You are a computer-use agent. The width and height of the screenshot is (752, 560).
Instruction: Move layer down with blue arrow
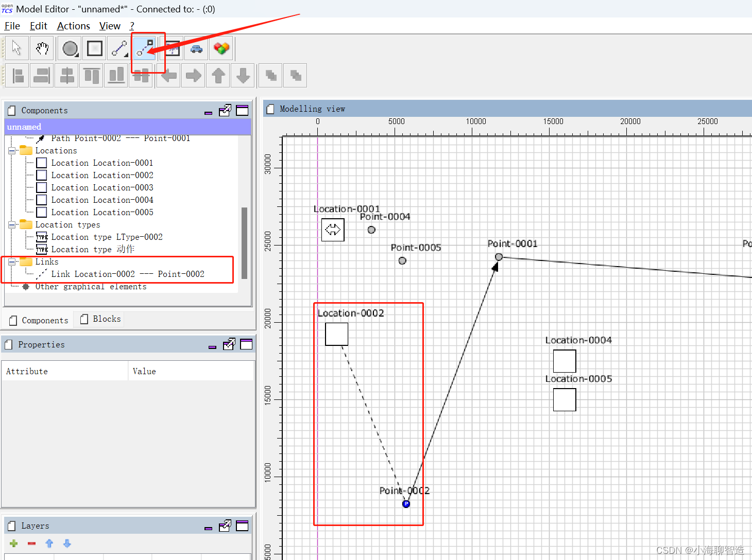pyautogui.click(x=67, y=544)
